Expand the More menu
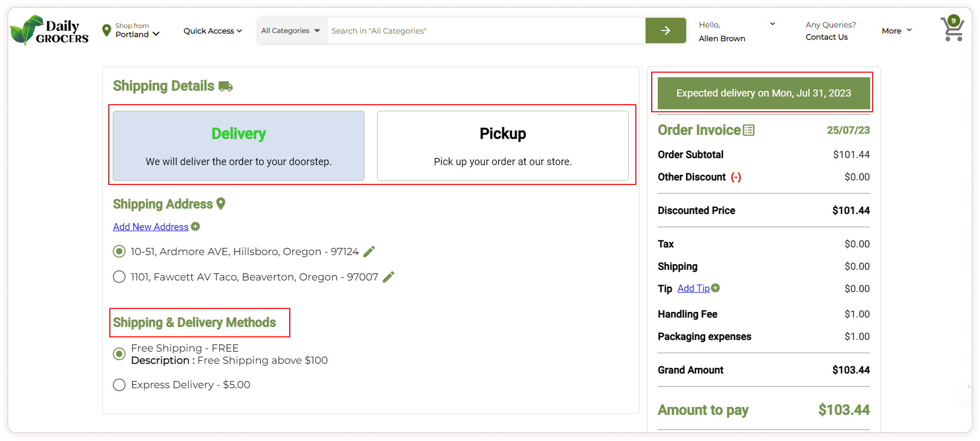Image resolution: width=980 pixels, height=441 pixels. pos(897,30)
